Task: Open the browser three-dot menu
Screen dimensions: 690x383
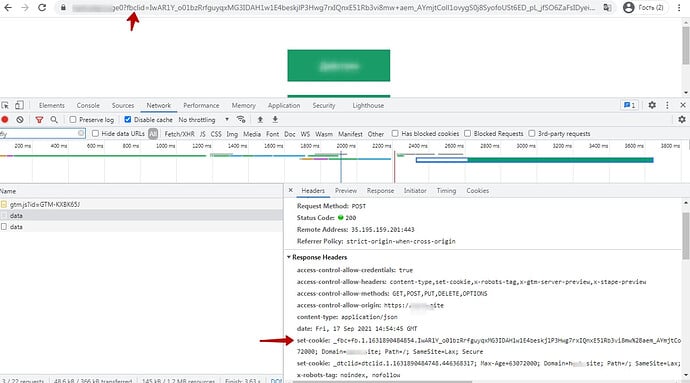Action: coord(679,7)
